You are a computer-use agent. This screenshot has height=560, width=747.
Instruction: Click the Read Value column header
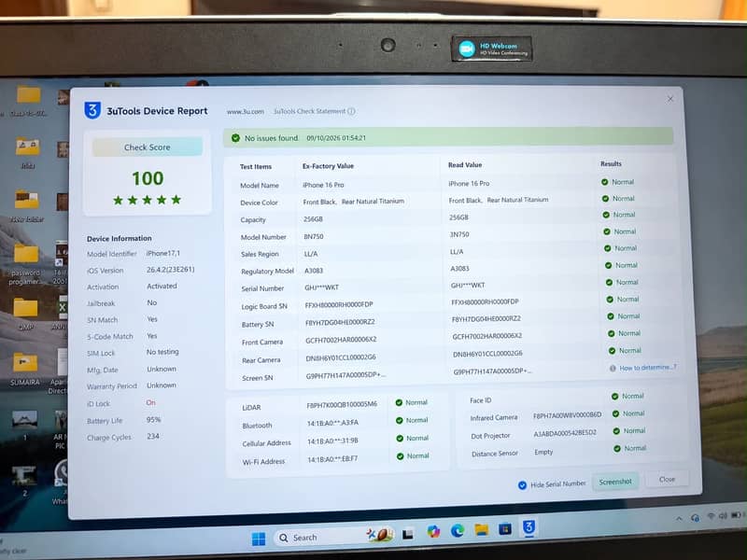465,165
